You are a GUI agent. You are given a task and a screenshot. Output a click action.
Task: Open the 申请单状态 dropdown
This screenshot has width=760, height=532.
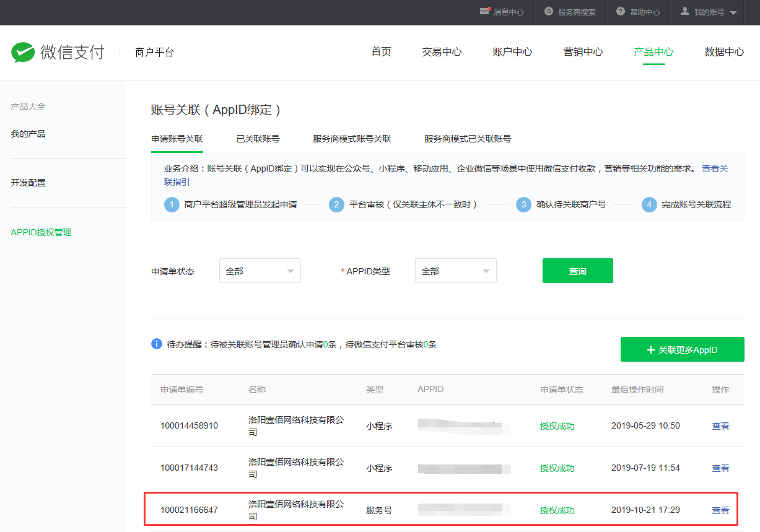(260, 271)
